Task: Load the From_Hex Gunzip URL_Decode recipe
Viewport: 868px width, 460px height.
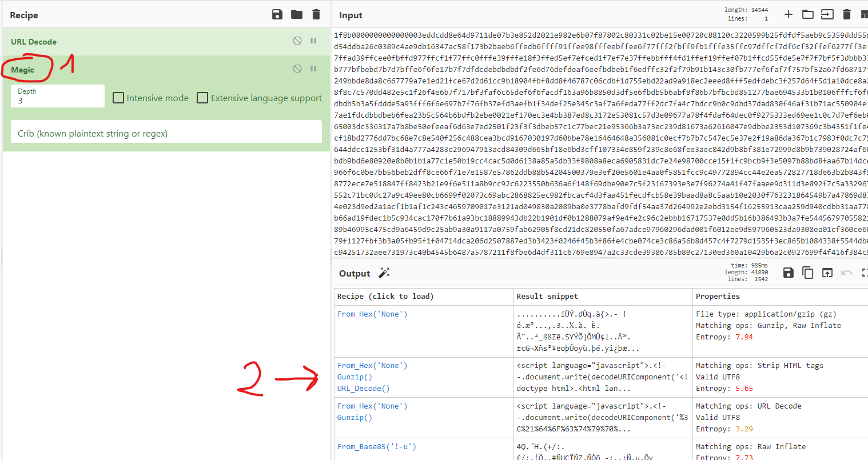Action: pyautogui.click(x=372, y=377)
